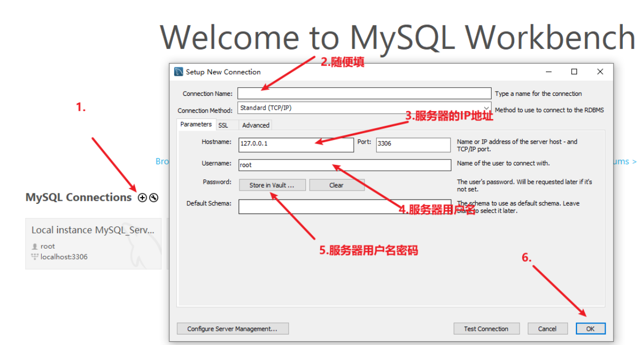Open the connections manage wrench icon
This screenshot has height=345, width=644.
coord(153,198)
